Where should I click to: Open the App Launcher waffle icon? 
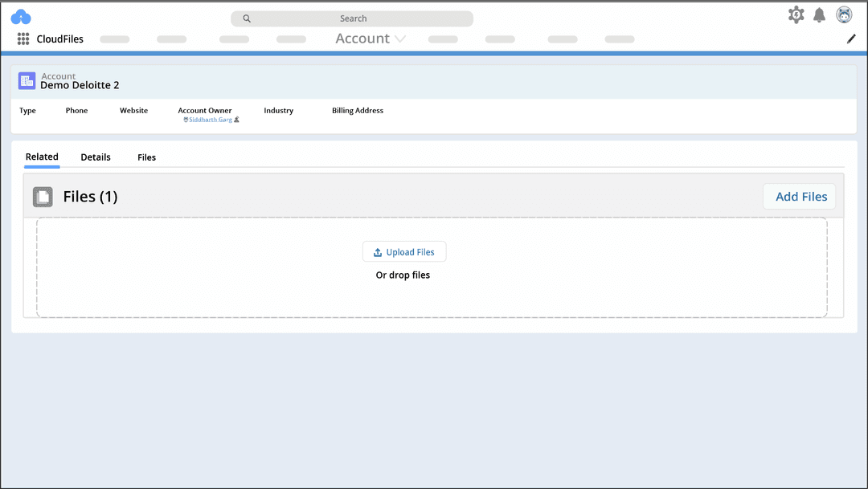pyautogui.click(x=22, y=39)
